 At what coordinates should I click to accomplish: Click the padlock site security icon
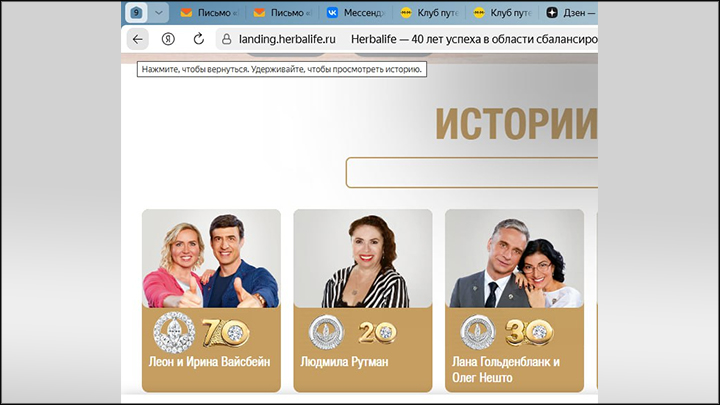coord(226,39)
